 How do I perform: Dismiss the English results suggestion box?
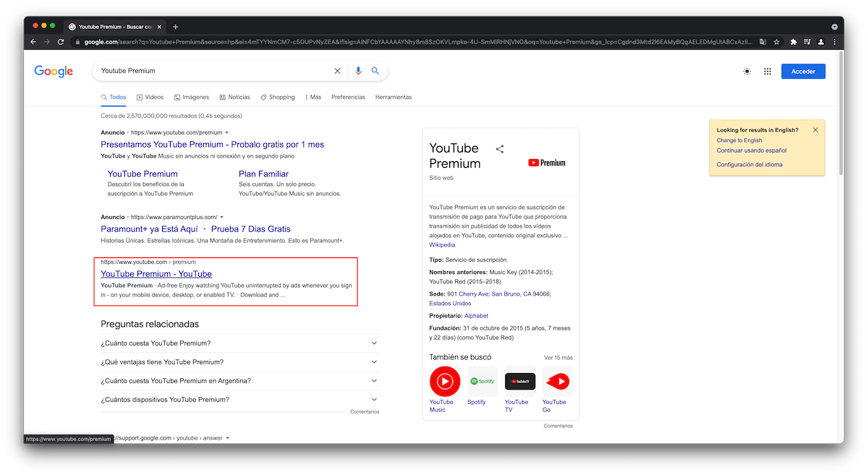pyautogui.click(x=815, y=129)
